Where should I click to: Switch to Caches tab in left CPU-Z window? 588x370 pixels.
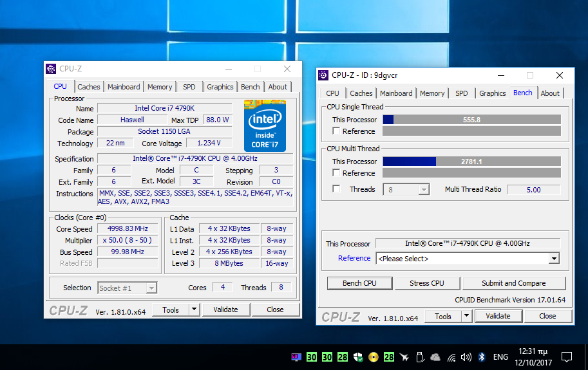(x=89, y=87)
